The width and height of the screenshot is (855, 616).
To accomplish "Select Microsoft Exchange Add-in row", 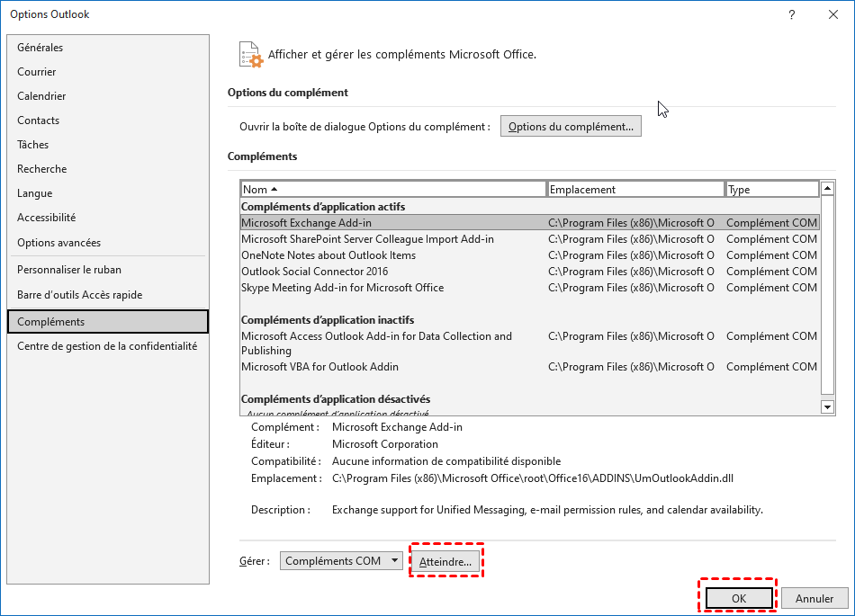I will point(529,223).
